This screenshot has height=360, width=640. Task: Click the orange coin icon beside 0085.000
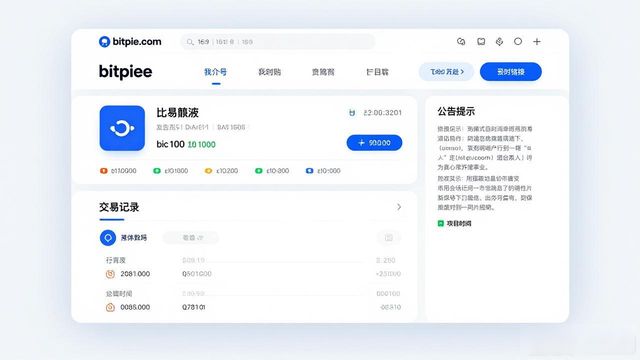click(x=110, y=307)
